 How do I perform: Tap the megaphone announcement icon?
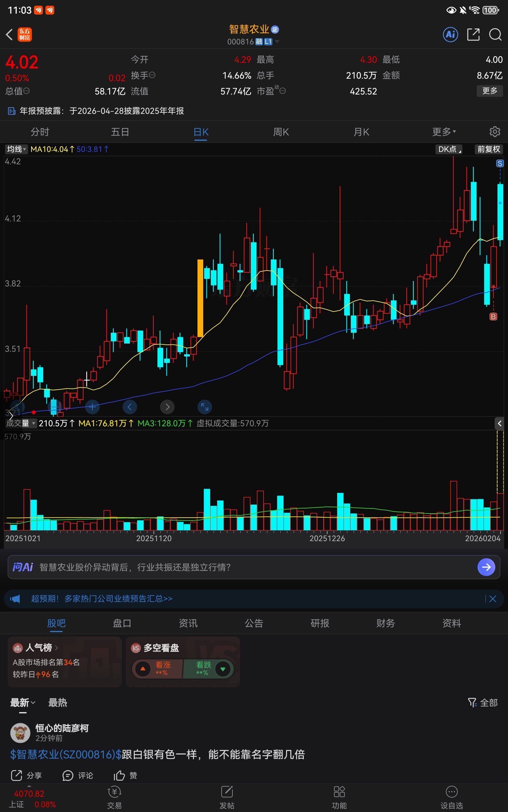click(15, 599)
